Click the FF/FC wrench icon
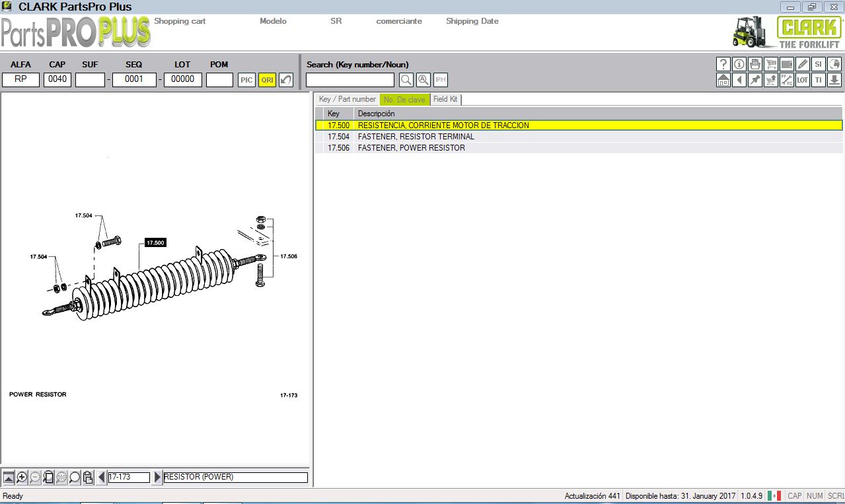Image resolution: width=845 pixels, height=504 pixels. [786, 80]
